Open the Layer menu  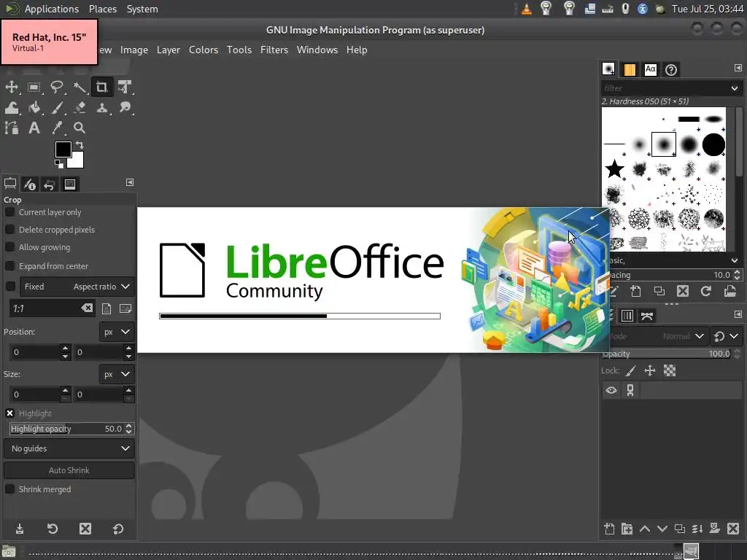click(x=169, y=50)
